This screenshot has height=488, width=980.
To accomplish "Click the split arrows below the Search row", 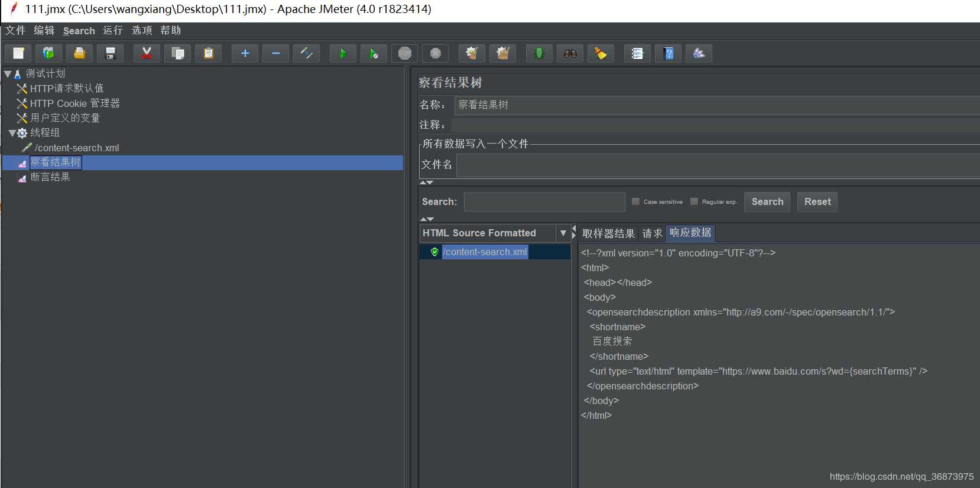I will tap(427, 219).
